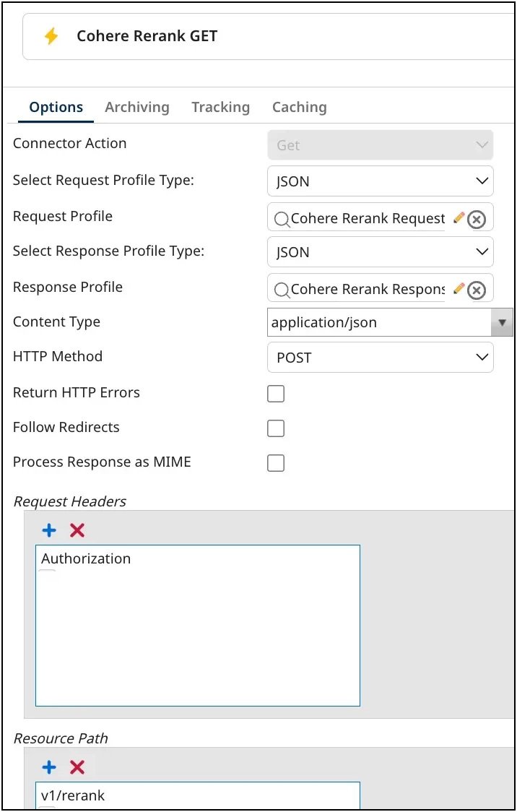
Task: Remove Response Profile with the X icon
Action: click(477, 290)
